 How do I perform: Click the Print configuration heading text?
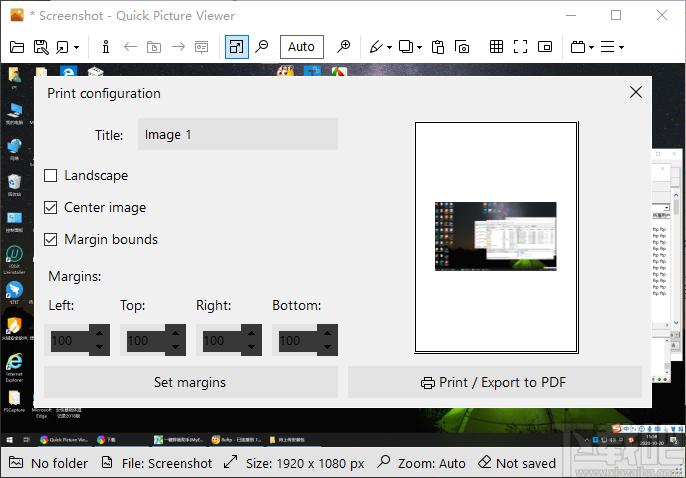104,94
